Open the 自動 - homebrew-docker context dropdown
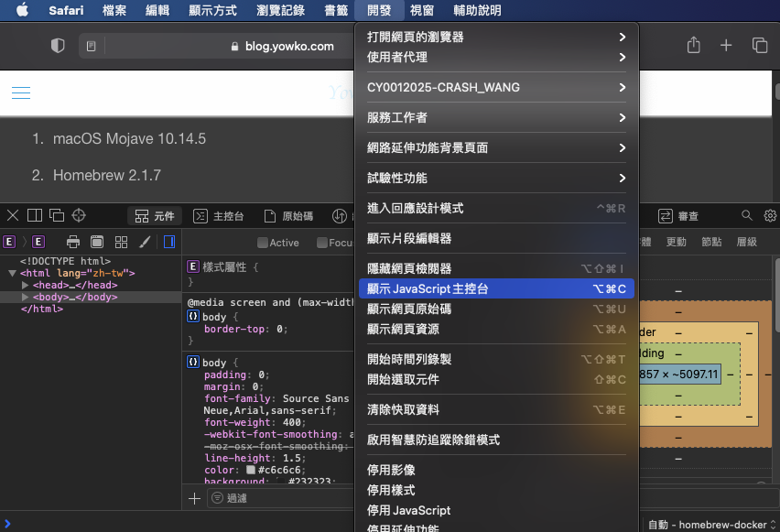The image size is (780, 532). 711,525
